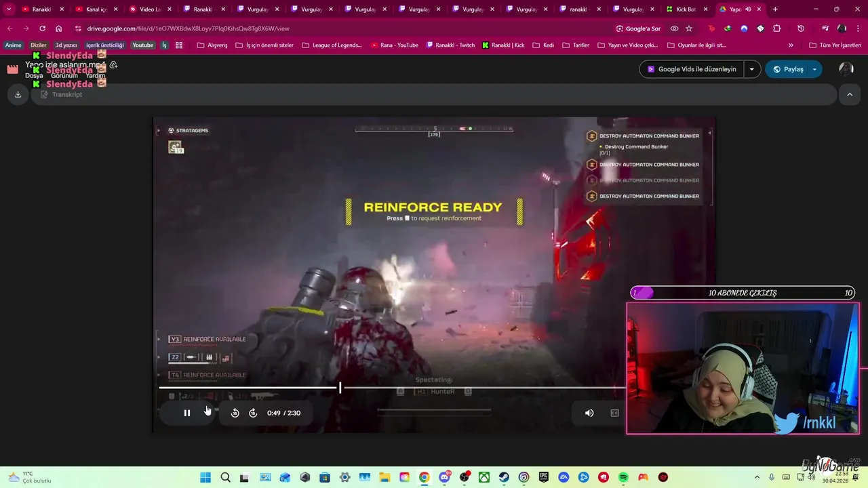Open the system volume tray icon
The width and height of the screenshot is (868, 488).
click(811, 477)
